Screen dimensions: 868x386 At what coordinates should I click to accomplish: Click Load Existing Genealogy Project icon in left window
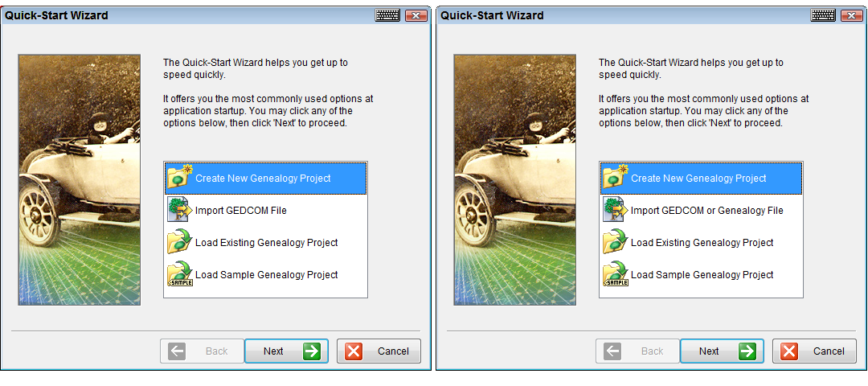tap(179, 242)
